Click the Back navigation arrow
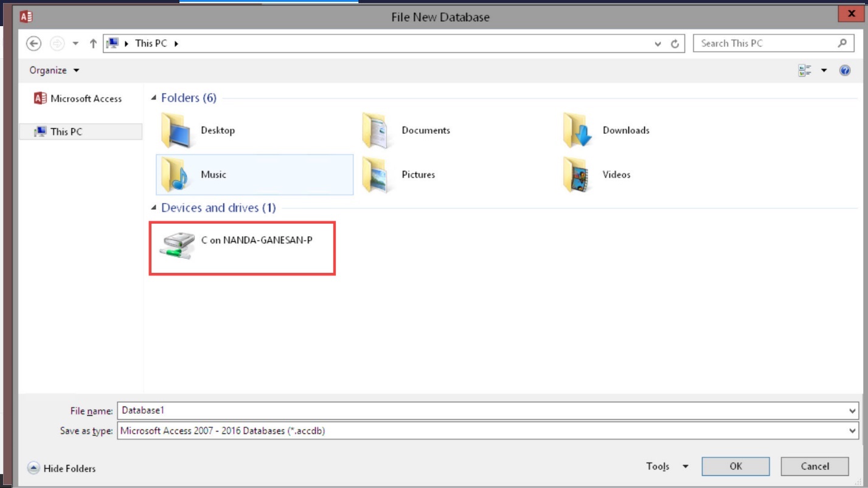 (34, 44)
